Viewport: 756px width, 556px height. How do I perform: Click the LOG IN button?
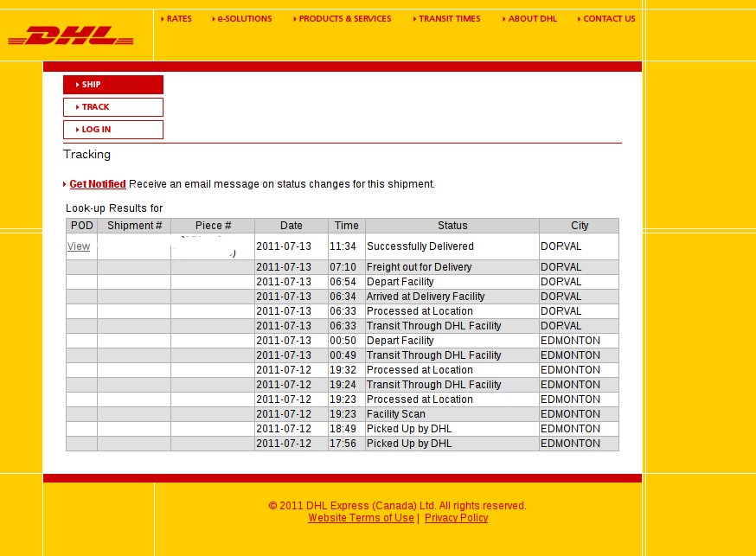(x=113, y=130)
